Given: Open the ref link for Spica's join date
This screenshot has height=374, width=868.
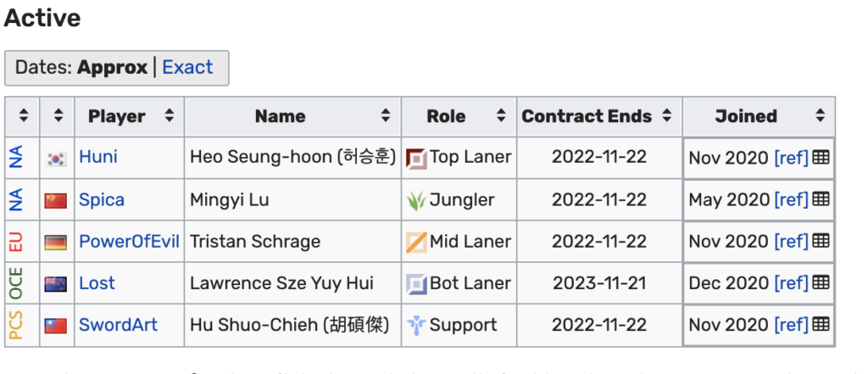Looking at the screenshot, I should 791,200.
